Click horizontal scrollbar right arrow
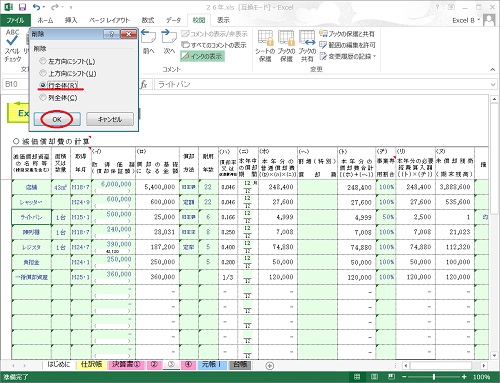Viewport: 500px width, 383px height. 484,366
